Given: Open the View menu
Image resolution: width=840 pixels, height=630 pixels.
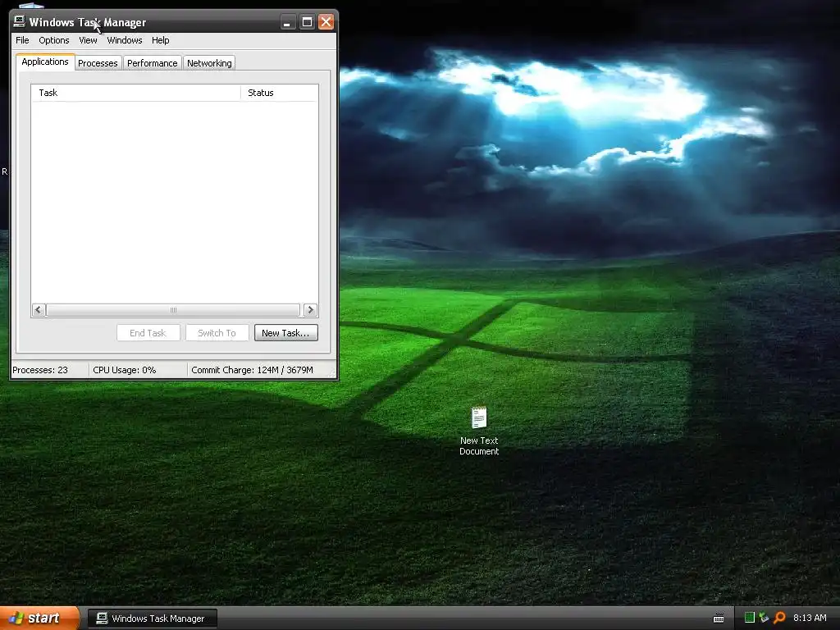Looking at the screenshot, I should click(x=88, y=40).
